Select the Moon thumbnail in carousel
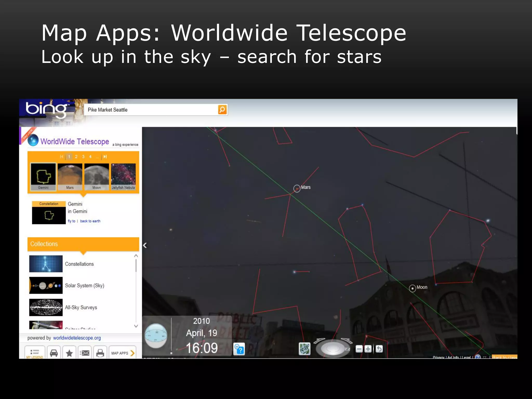The width and height of the screenshot is (532, 399). (x=96, y=177)
